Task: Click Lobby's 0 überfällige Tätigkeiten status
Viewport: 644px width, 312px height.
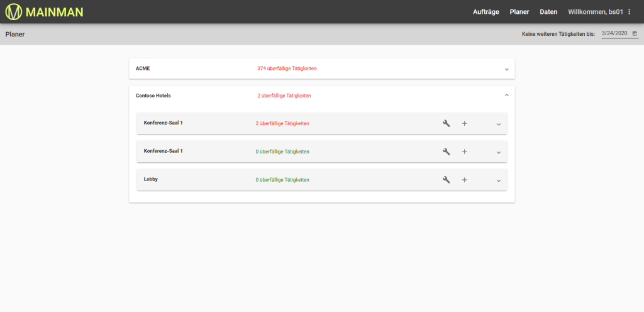Action: click(x=282, y=179)
